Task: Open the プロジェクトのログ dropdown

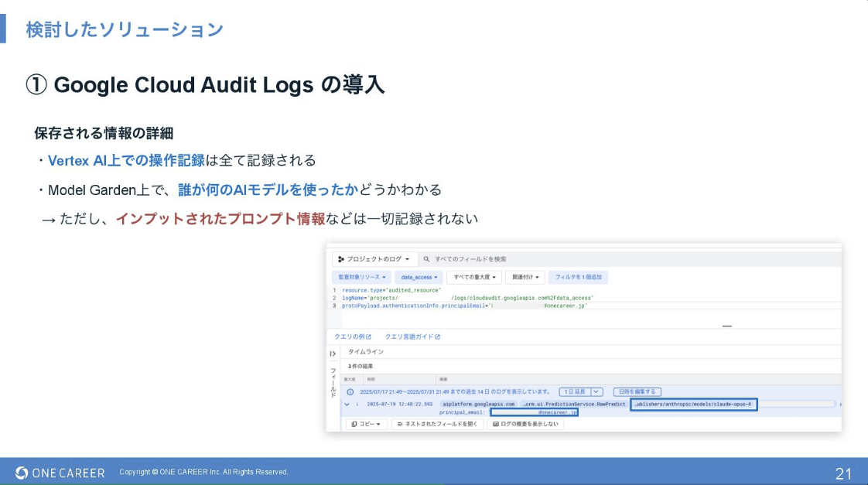Action: [374, 259]
